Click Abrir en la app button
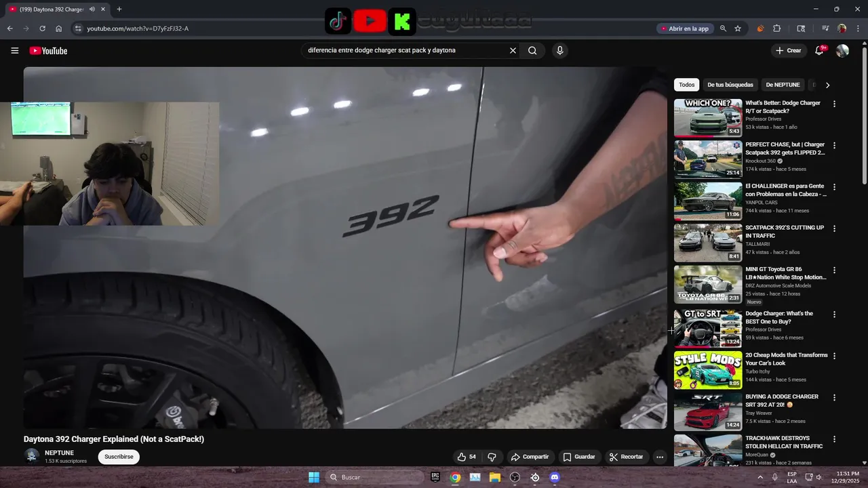The width and height of the screenshot is (868, 488). point(684,28)
